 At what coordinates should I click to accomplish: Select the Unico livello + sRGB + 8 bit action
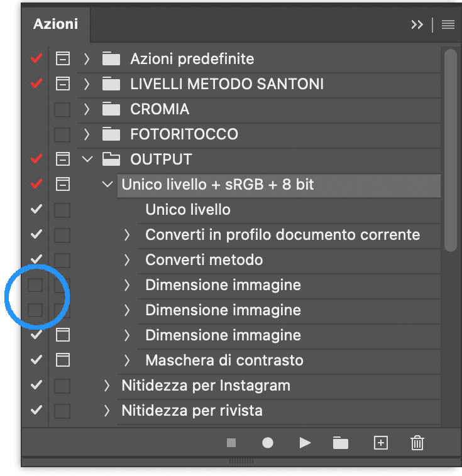[217, 185]
